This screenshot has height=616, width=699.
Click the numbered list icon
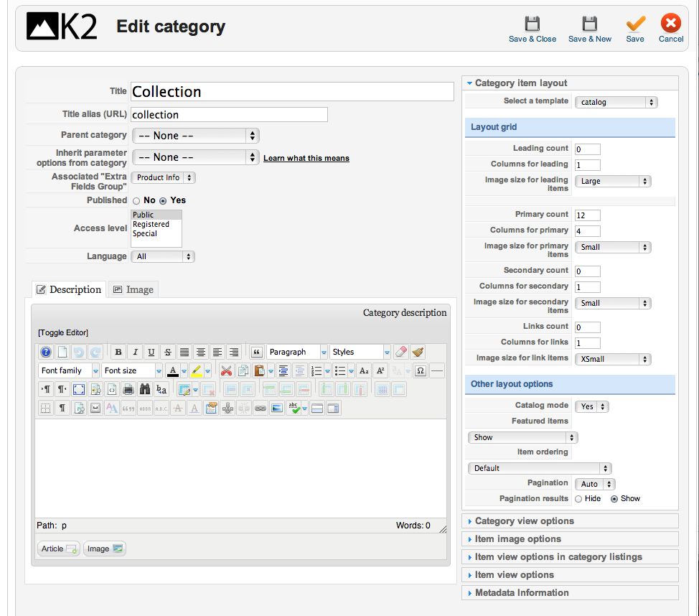pos(316,370)
